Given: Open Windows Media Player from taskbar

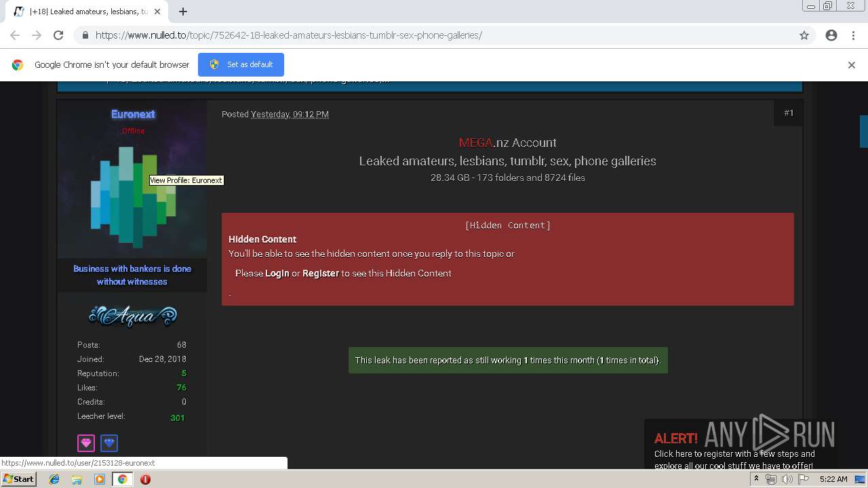Looking at the screenshot, I should coord(100,479).
